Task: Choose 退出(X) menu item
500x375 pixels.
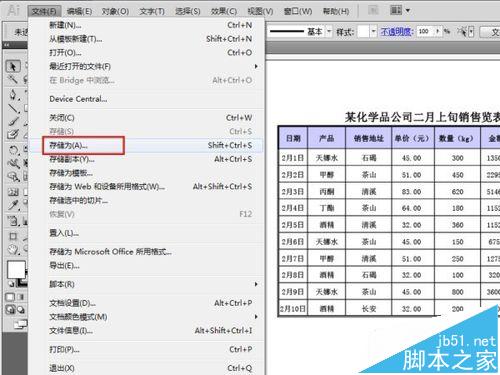Action: click(x=147, y=368)
